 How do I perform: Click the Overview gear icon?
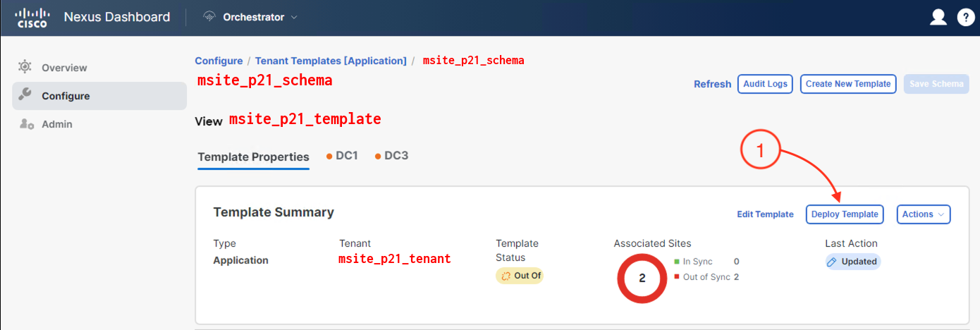(x=25, y=67)
